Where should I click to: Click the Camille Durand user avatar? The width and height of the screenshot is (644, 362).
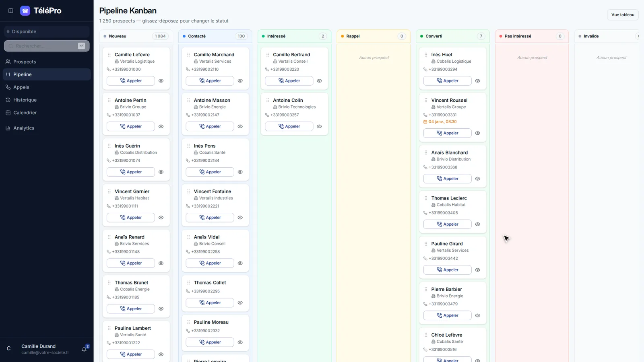pyautogui.click(x=9, y=349)
